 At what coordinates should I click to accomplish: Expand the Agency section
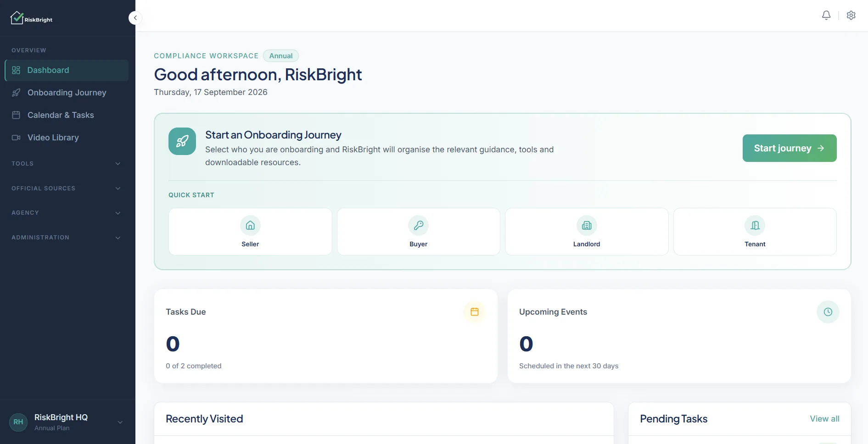(x=67, y=213)
